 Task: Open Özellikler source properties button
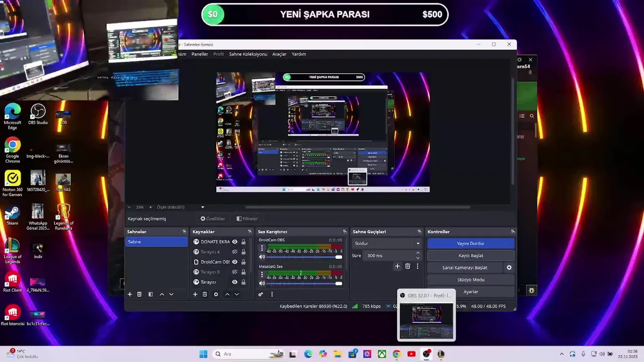(x=212, y=219)
